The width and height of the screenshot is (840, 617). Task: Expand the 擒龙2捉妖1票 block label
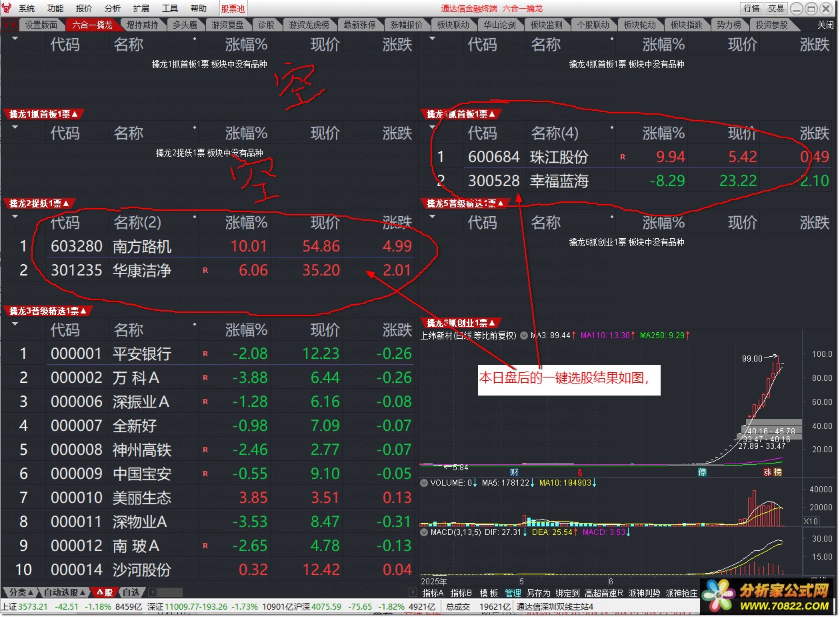tap(39, 203)
